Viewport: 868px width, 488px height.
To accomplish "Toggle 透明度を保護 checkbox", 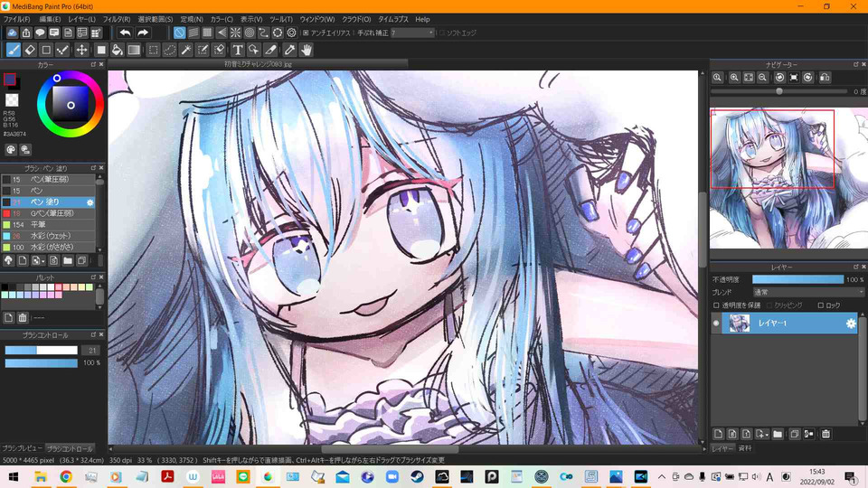I will [x=716, y=305].
